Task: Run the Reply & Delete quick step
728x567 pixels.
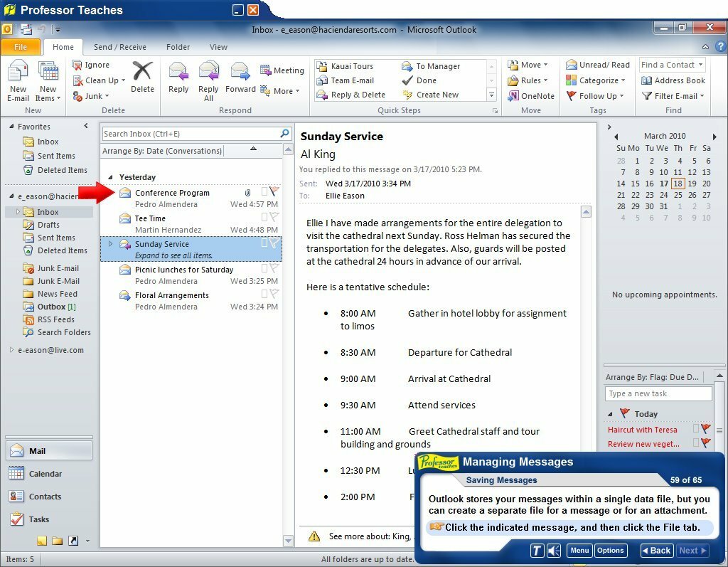Action: point(351,95)
